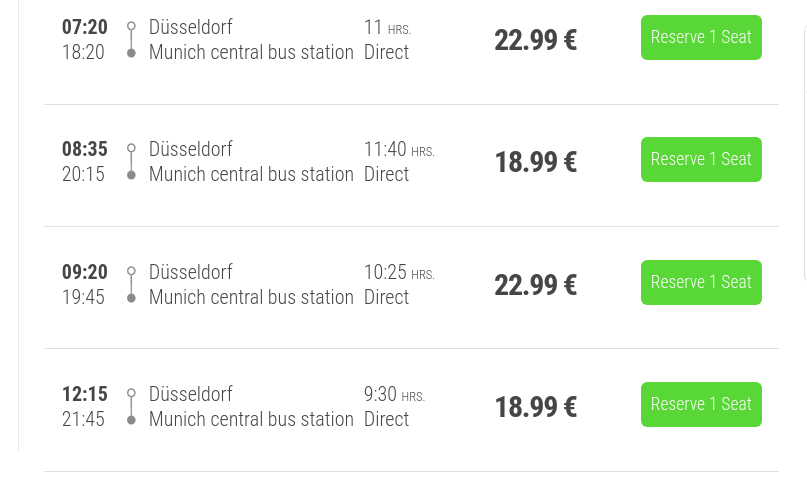Viewport: 807px width, 499px height.
Task: Click the 11:40 HRS. duration label
Action: point(398,150)
